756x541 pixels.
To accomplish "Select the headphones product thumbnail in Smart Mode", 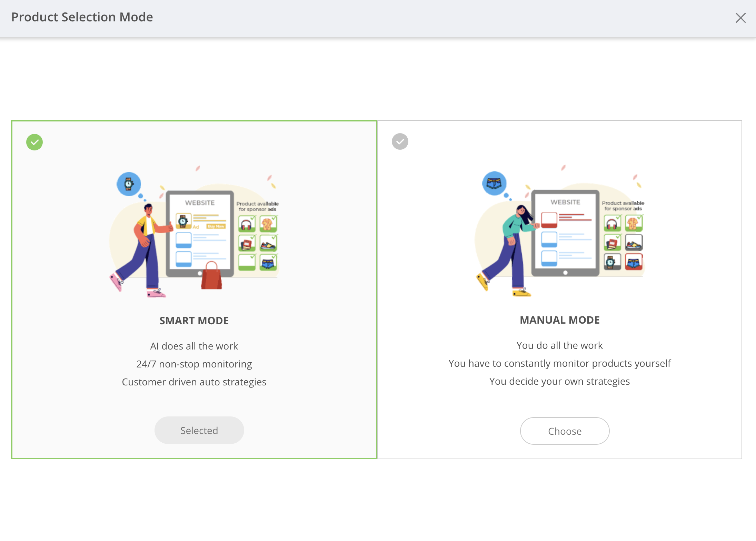I will [x=247, y=224].
